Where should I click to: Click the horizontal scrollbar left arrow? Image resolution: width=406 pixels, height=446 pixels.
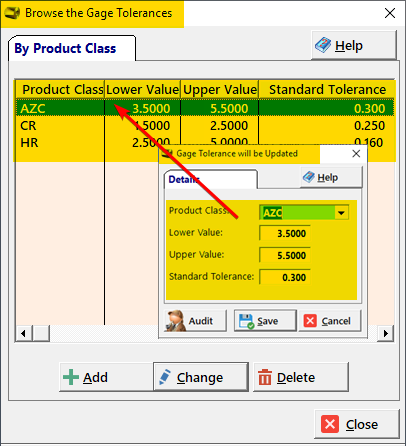click(23, 333)
